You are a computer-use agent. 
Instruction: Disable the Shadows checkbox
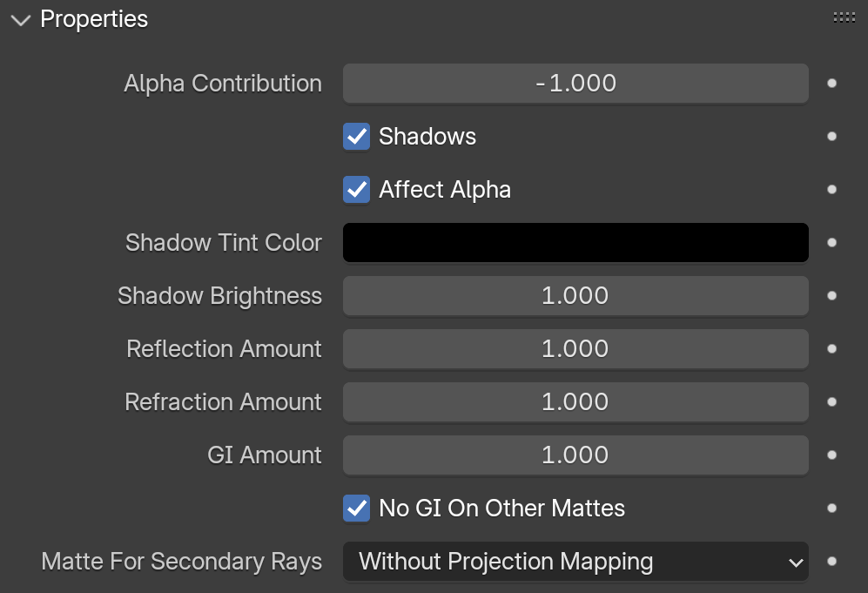[x=356, y=136]
